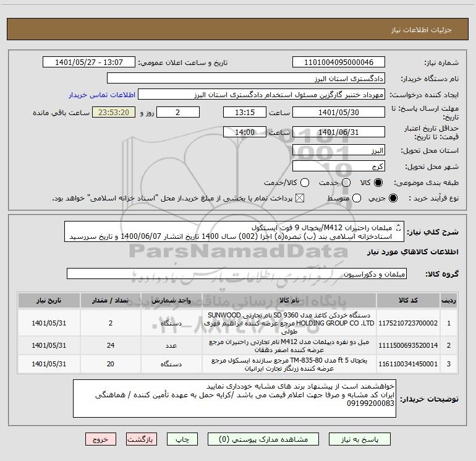
Task: Select the جزیی purchase type radio
Action: point(393,198)
